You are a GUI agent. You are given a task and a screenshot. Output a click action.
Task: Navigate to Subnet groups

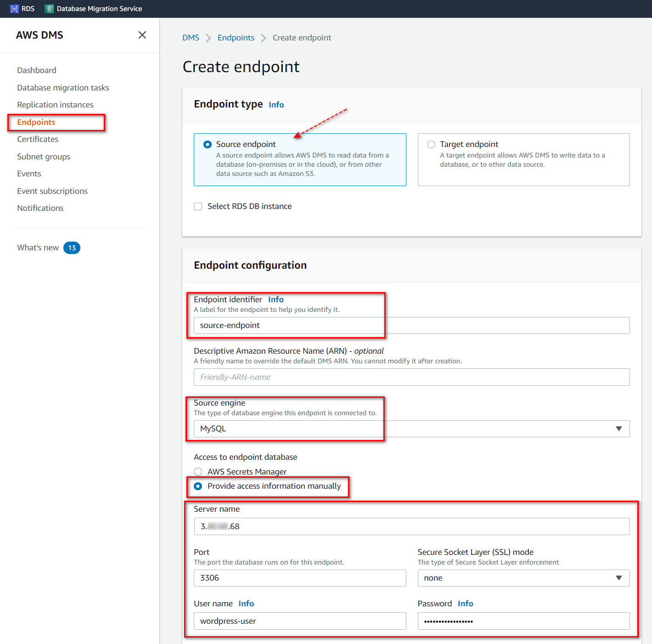[44, 157]
